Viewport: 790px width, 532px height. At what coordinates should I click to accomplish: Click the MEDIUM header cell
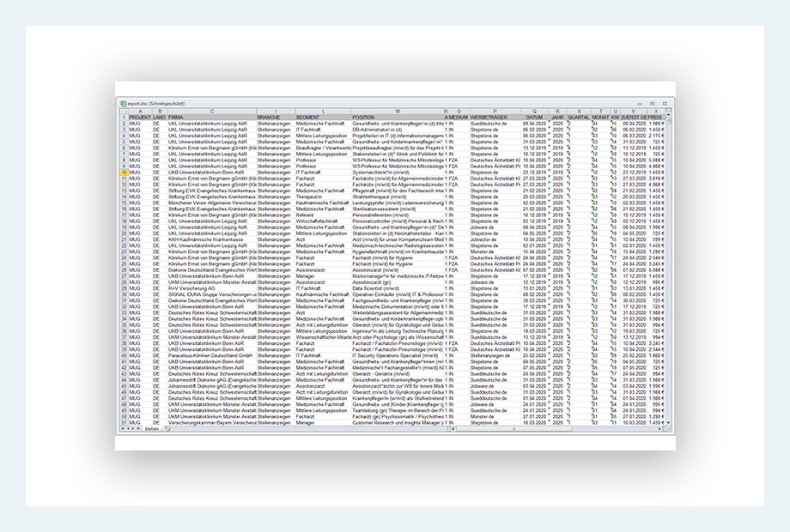click(459, 118)
